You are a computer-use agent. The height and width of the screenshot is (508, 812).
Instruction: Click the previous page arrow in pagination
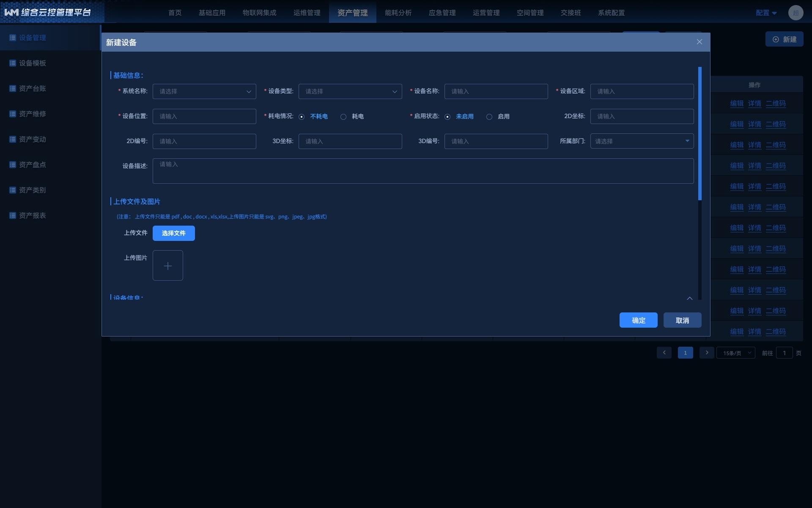click(x=664, y=353)
